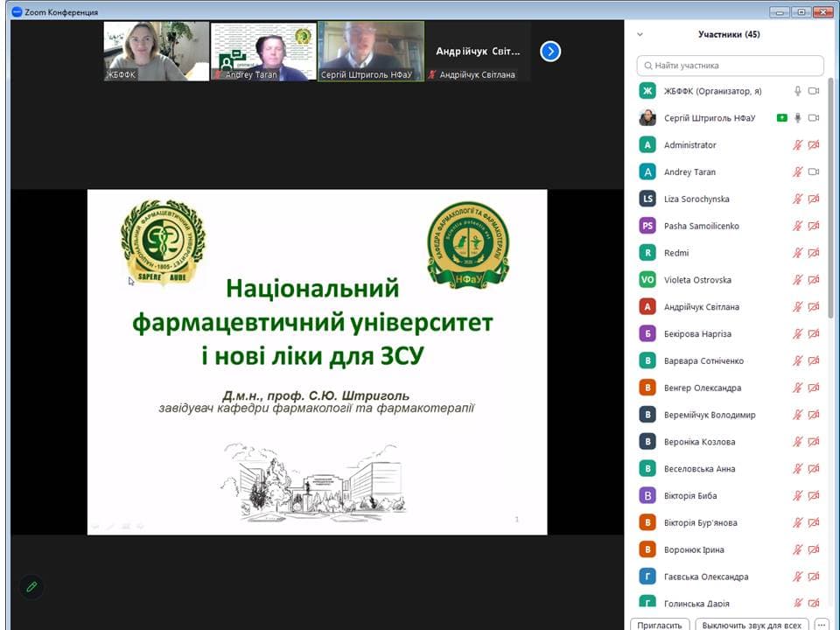Select LS avatar of Liza Sorochynska

pos(647,199)
